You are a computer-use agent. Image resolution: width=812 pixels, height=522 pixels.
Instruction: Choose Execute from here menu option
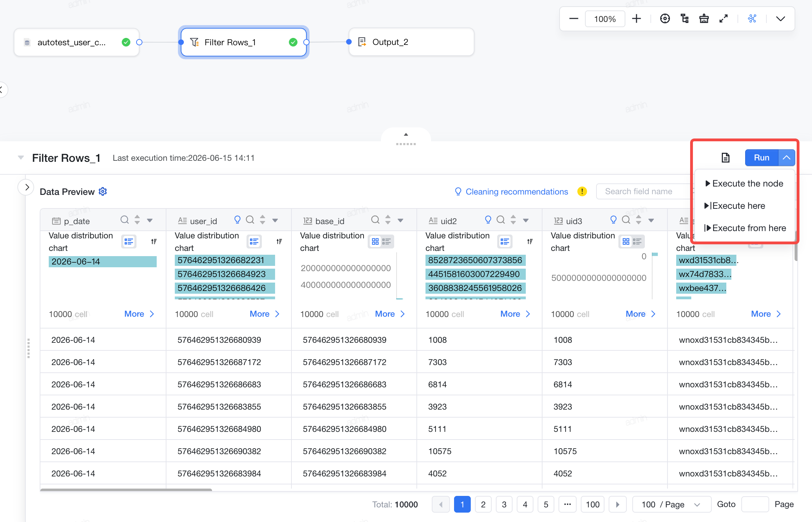(744, 228)
